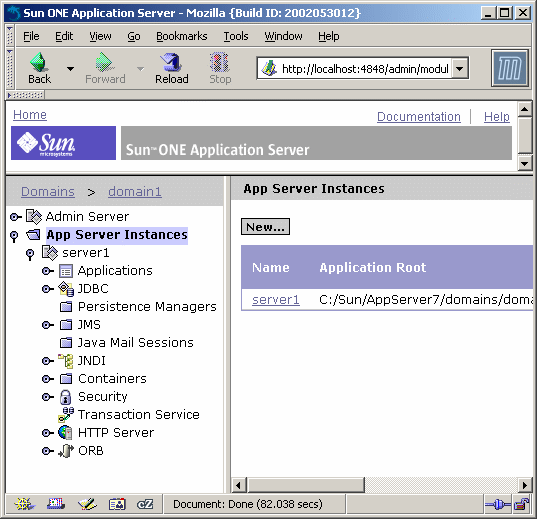This screenshot has width=537, height=519.
Task: Open the Window menu
Action: tap(283, 36)
